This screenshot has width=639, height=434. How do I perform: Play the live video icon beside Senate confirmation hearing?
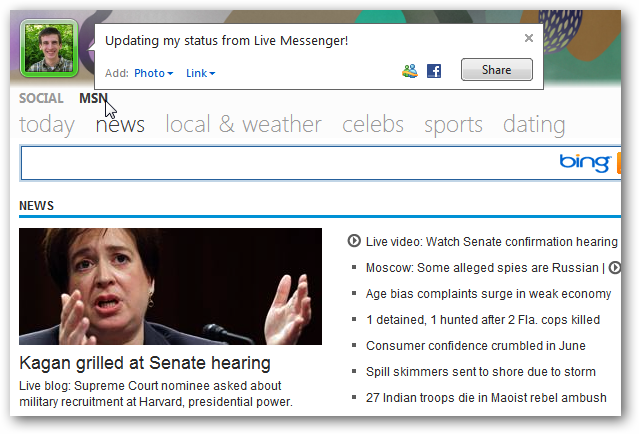[x=354, y=241]
